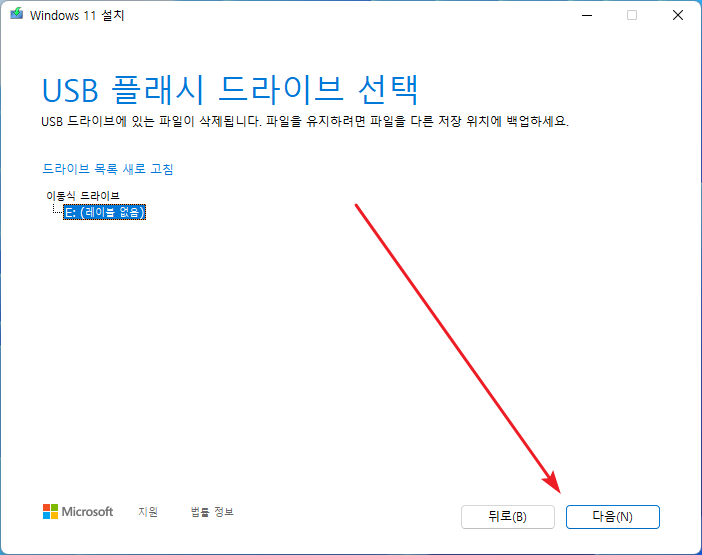Click the USB file deletion warning text
Screen dimensions: 702x555
[305, 121]
